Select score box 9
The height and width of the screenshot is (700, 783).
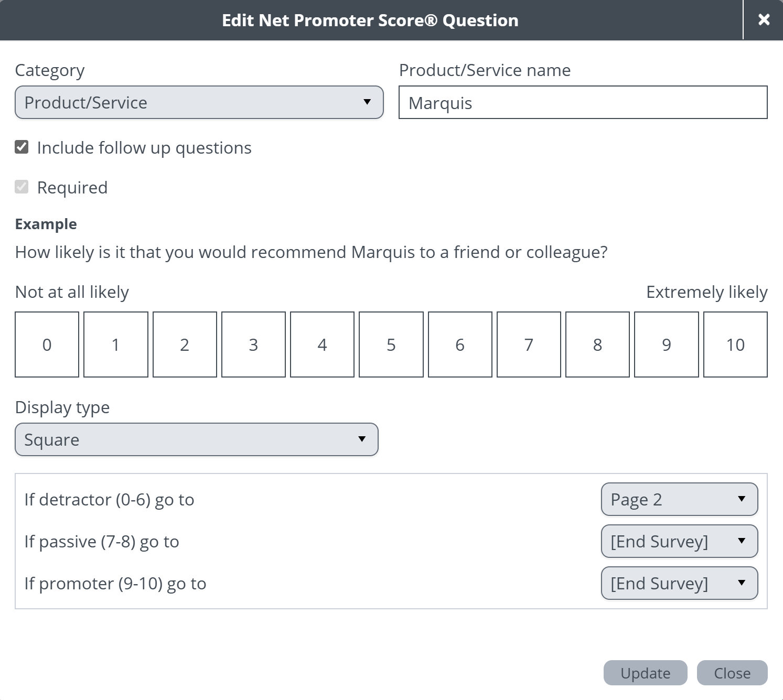tap(667, 344)
